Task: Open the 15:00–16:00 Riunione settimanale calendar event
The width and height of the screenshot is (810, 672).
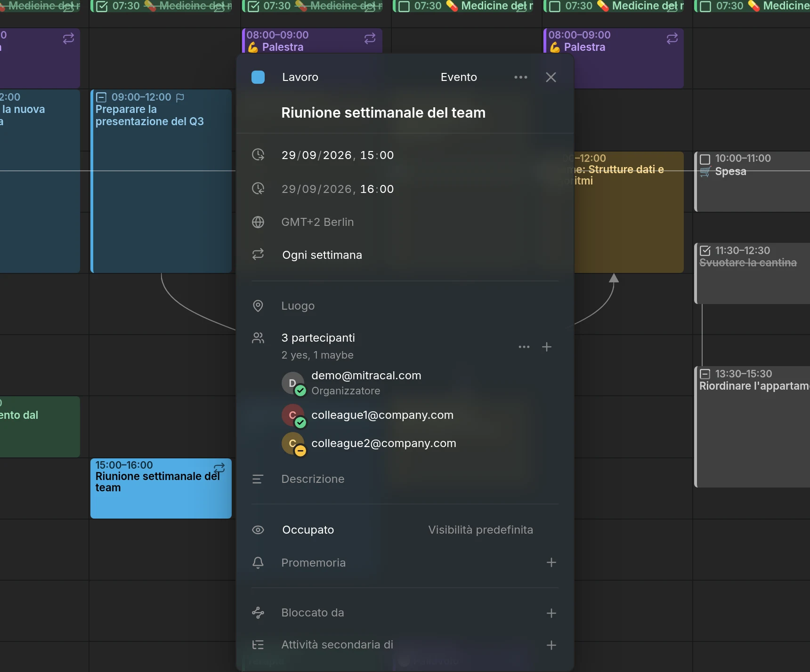Action: (161, 488)
